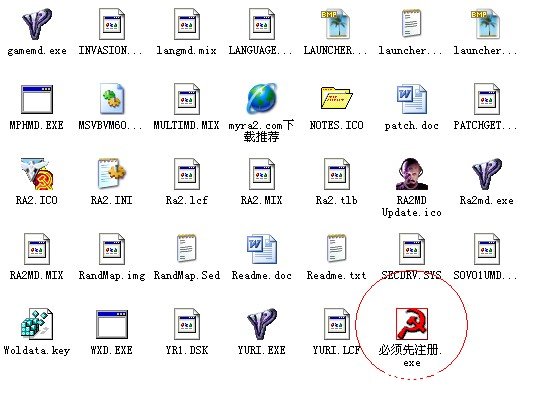This screenshot has width=551, height=398.
Task: Select the YURI.LCF file icon
Action: (337, 324)
